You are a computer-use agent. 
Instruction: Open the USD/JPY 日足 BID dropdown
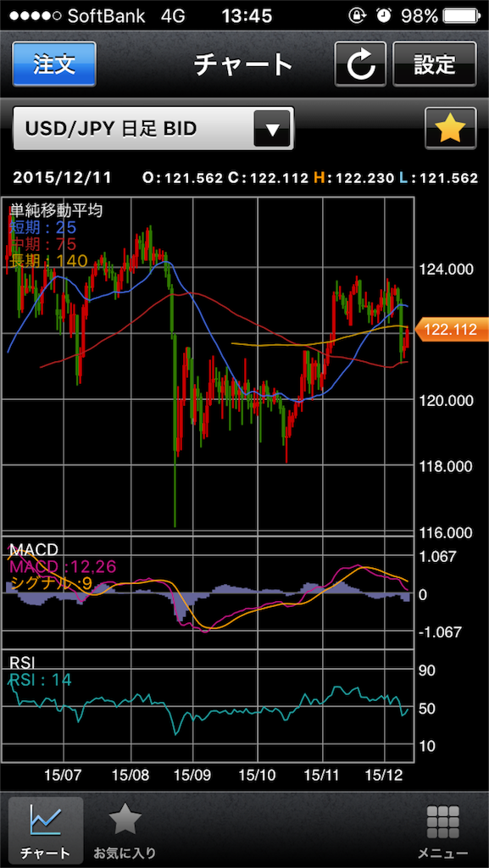(x=153, y=129)
